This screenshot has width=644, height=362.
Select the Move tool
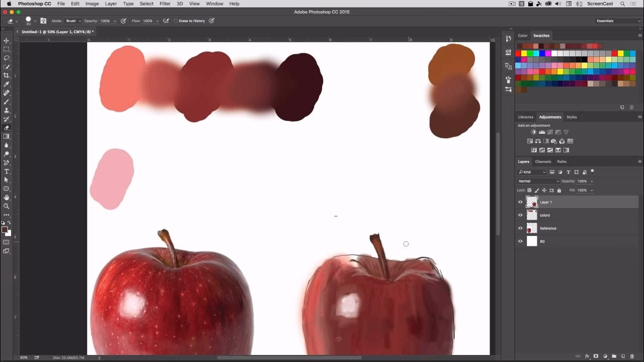click(x=7, y=40)
